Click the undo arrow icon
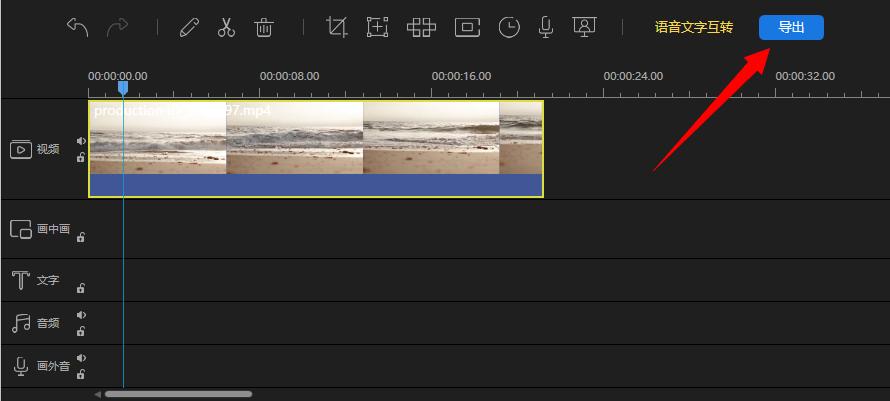 click(77, 27)
